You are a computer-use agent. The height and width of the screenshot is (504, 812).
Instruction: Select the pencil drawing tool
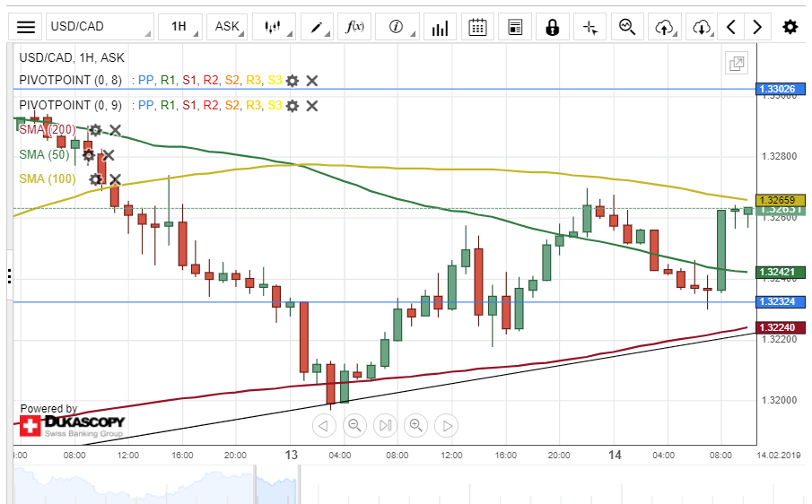319,27
